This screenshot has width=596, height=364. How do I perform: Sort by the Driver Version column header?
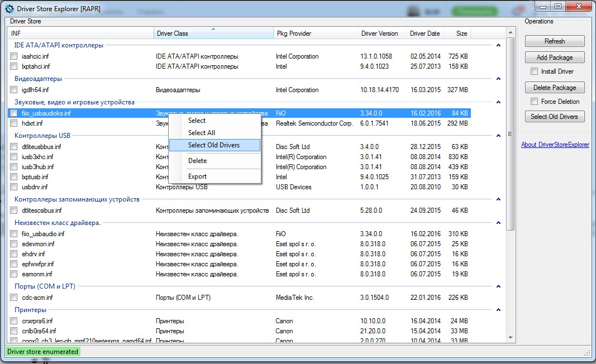click(382, 33)
